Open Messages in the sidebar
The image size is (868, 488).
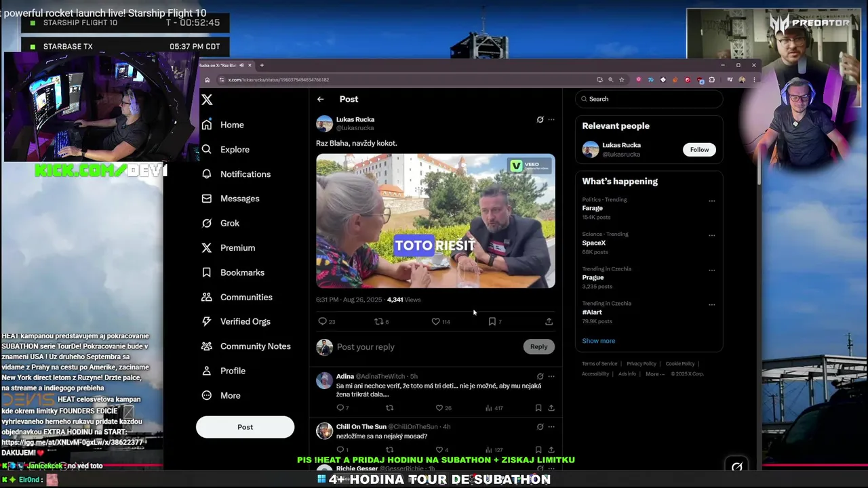point(231,199)
